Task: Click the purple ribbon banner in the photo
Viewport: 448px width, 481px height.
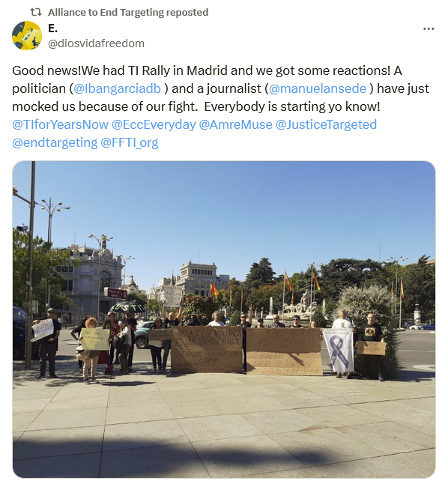Action: pyautogui.click(x=338, y=350)
